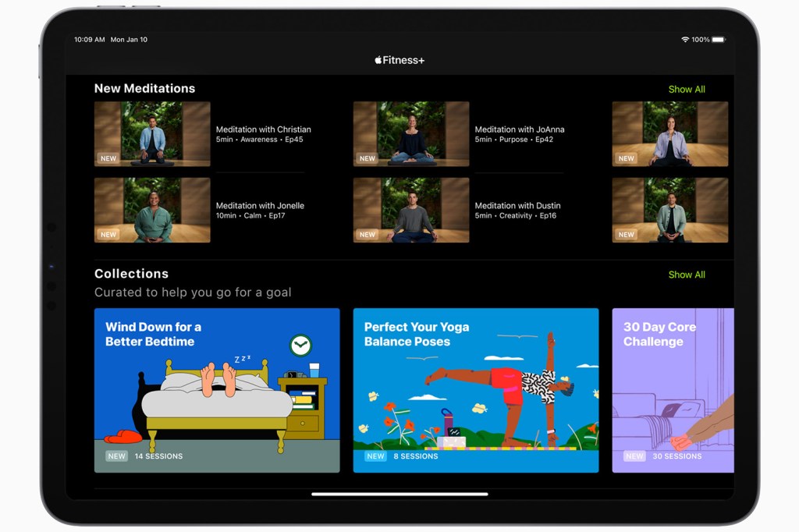This screenshot has width=799, height=532.
Task: Tap NEW badge on Dustin meditation thumbnail
Action: point(368,234)
